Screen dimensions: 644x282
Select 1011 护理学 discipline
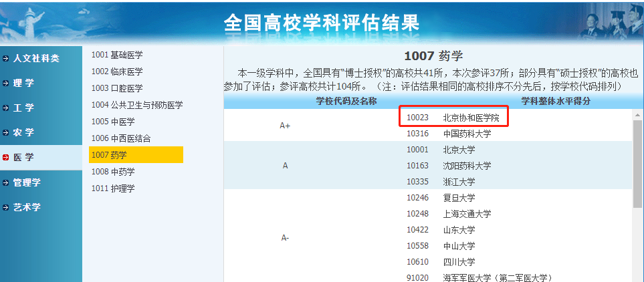(113, 188)
